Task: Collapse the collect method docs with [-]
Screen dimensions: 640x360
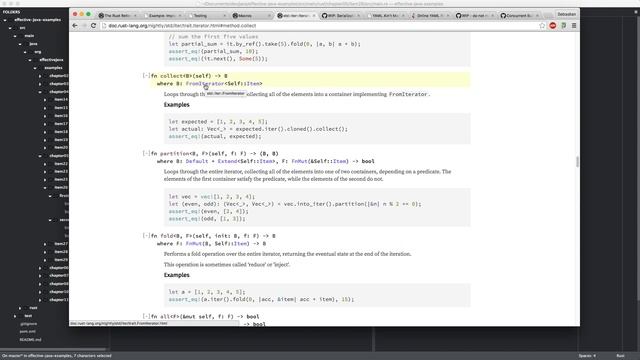Action: click(x=146, y=76)
